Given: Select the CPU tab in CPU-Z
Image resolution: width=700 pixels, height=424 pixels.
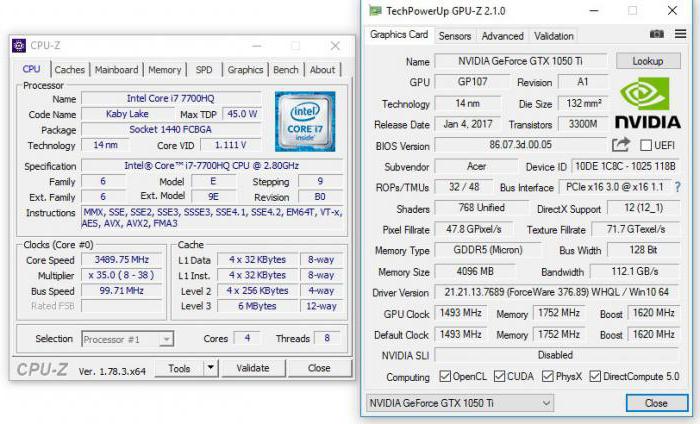Looking at the screenshot, I should pyautogui.click(x=31, y=69).
